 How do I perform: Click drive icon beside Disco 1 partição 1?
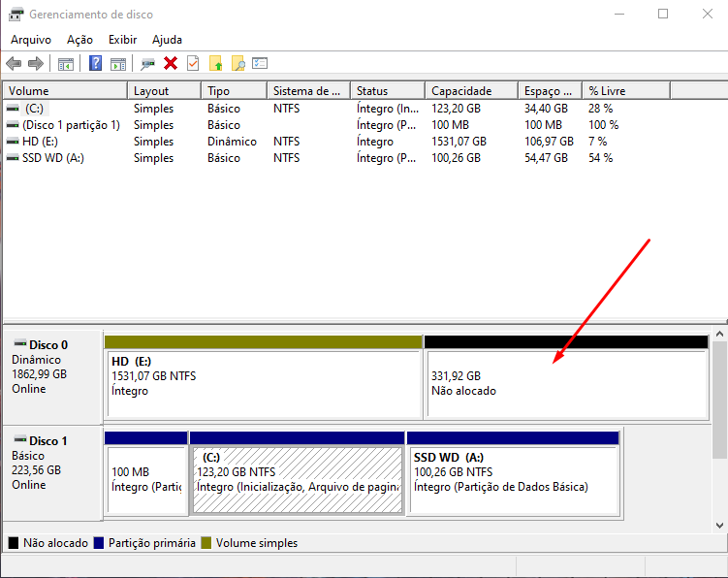point(13,125)
